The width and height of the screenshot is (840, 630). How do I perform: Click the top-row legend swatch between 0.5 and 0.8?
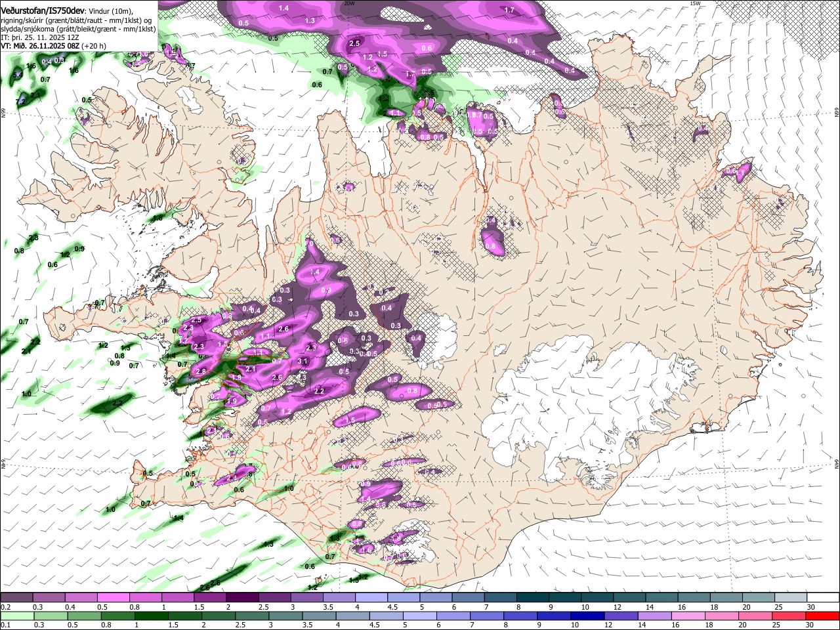pos(113,598)
